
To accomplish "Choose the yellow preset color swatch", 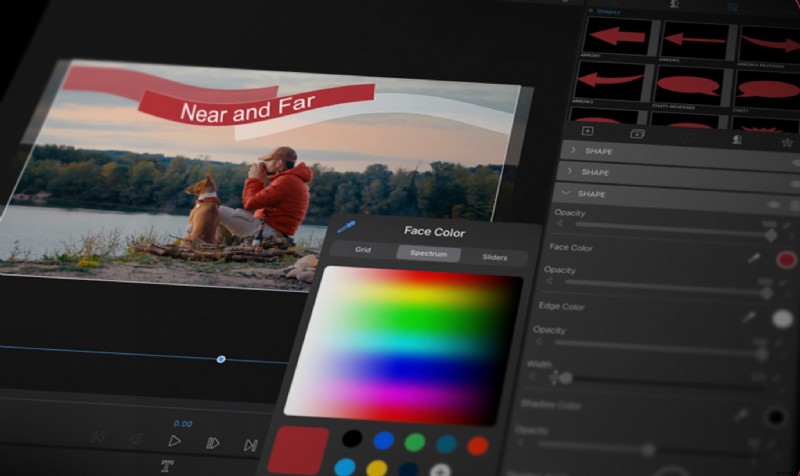I will [377, 469].
